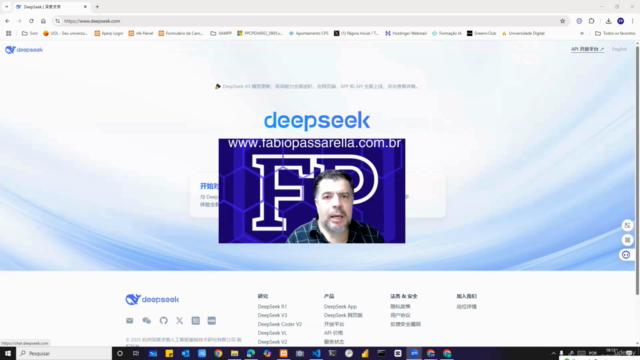Open the Ilperp Login bookmark
This screenshot has height=360, width=640.
click(109, 33)
